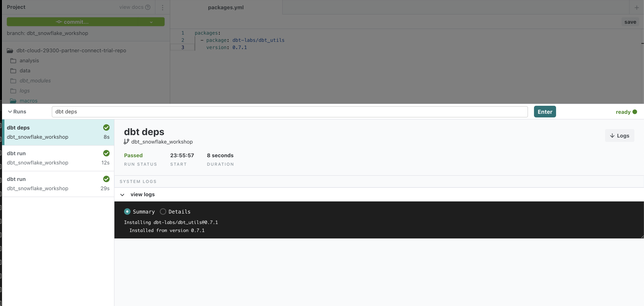Click the ready status green dot
Screen dimensions: 644x306
pos(635,112)
